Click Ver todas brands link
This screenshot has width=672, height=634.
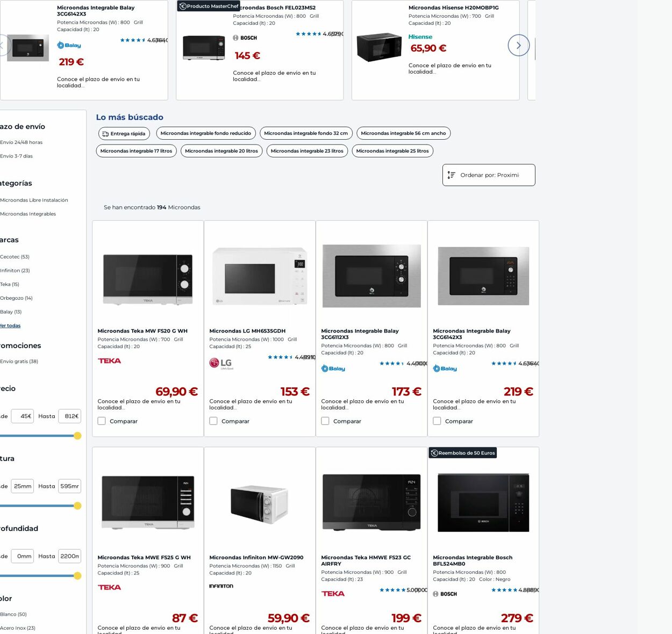tap(10, 326)
